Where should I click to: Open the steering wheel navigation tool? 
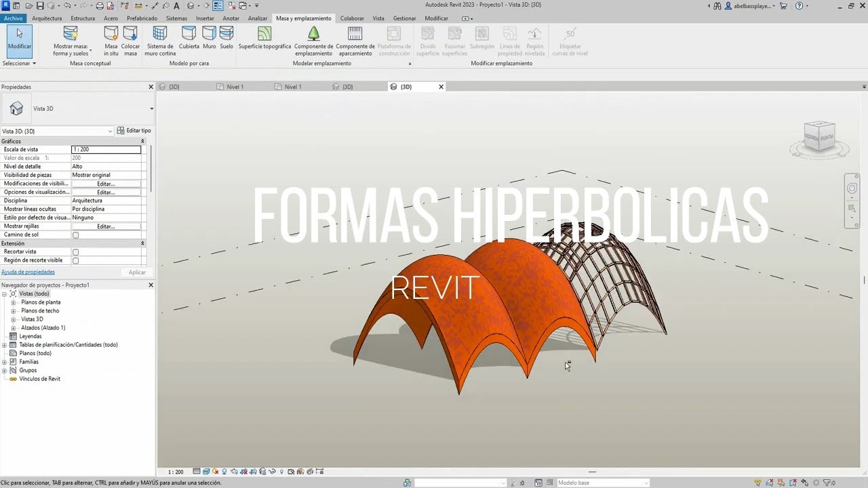click(x=852, y=188)
